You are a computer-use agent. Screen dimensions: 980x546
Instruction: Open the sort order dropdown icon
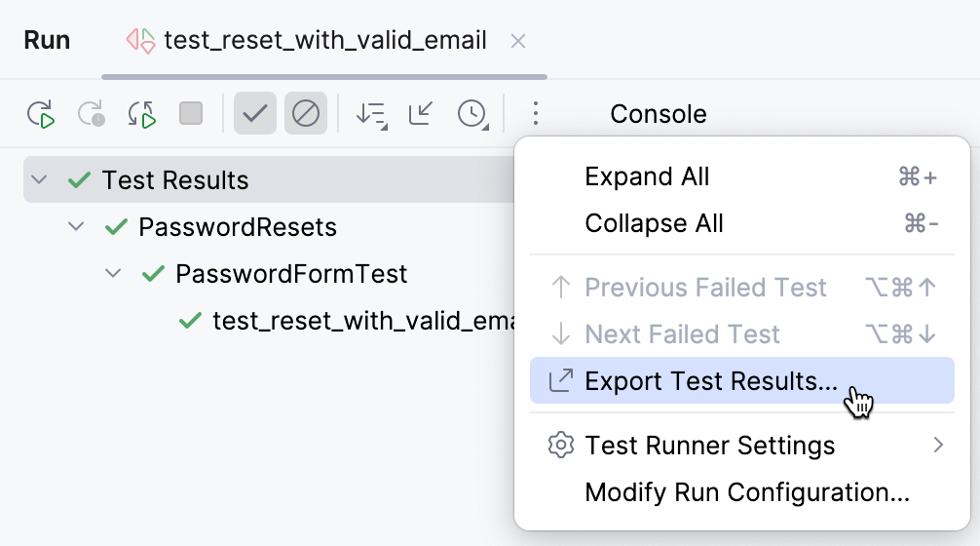coord(370,114)
